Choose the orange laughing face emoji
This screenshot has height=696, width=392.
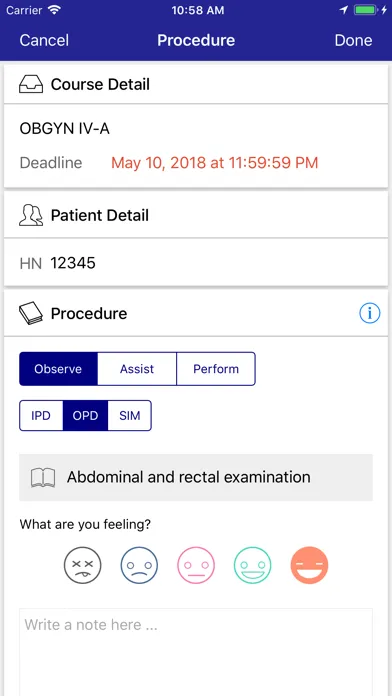pos(309,565)
